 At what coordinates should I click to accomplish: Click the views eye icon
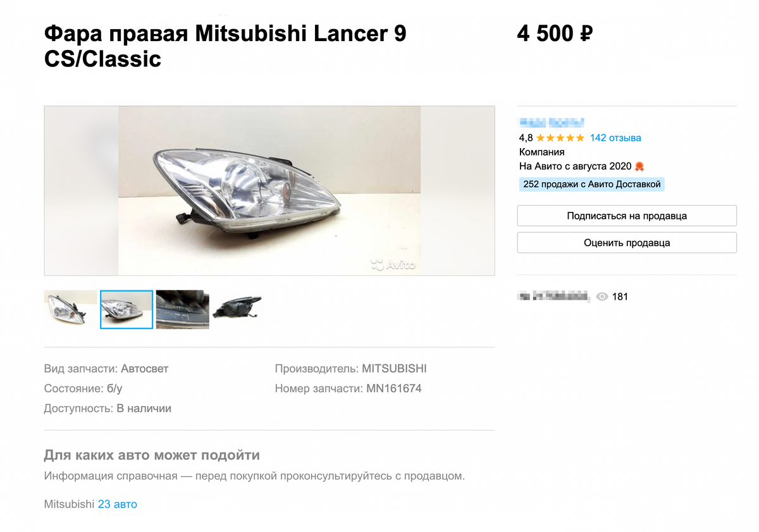point(602,297)
